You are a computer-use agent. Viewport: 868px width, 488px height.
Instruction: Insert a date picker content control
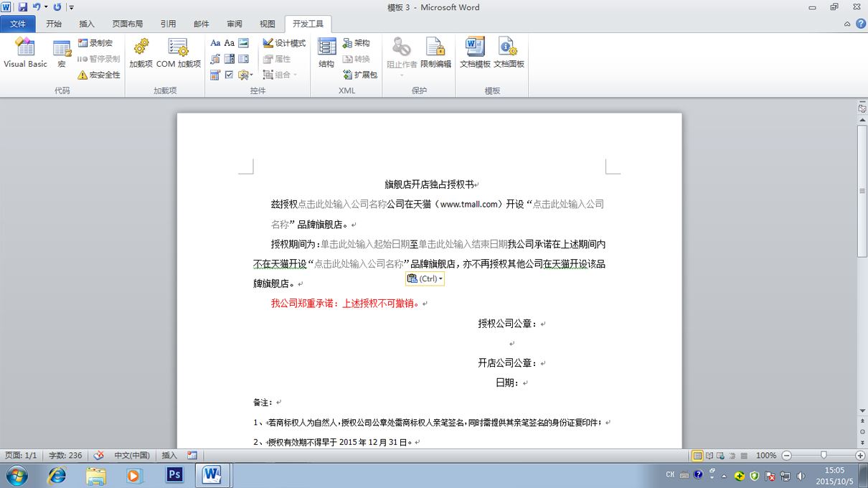(215, 75)
